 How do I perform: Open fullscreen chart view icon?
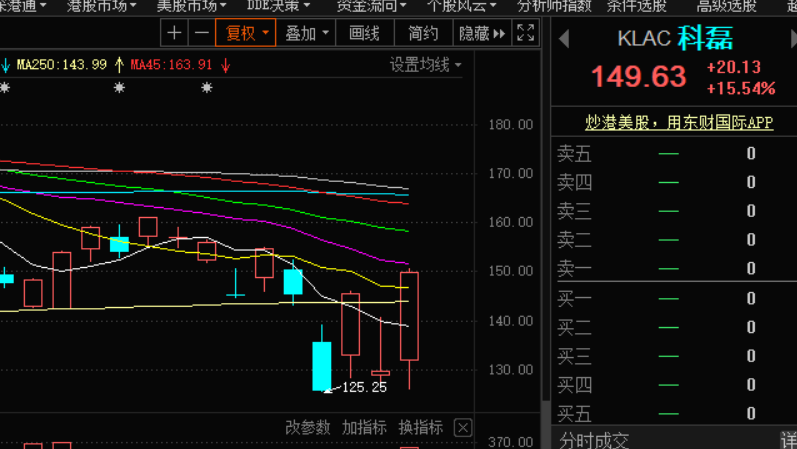pos(526,33)
